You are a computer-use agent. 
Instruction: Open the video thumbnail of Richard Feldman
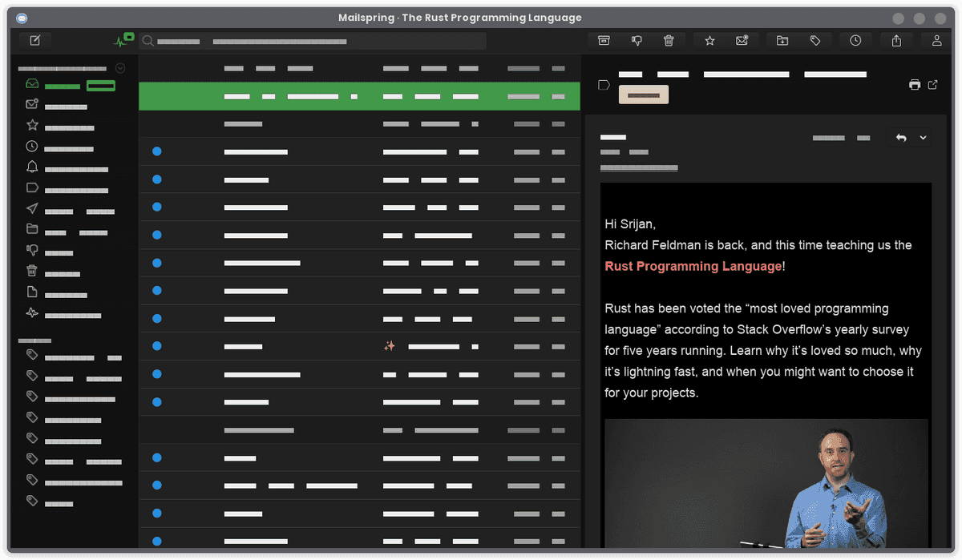(766, 483)
